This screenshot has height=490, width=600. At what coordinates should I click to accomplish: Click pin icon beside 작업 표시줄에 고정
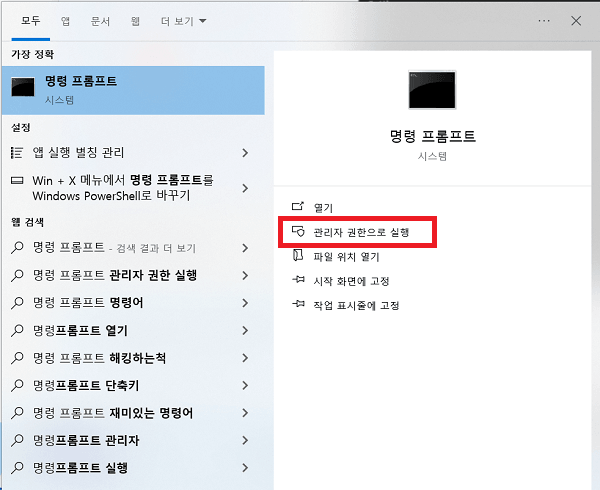(x=298, y=304)
